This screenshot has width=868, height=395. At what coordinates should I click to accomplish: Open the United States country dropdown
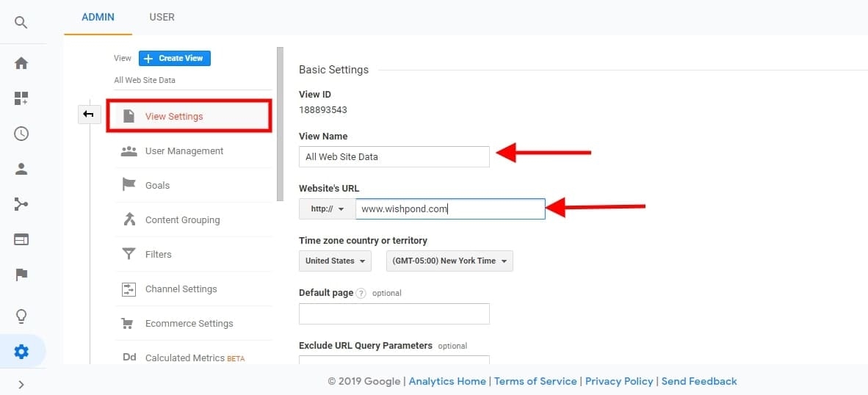(335, 261)
